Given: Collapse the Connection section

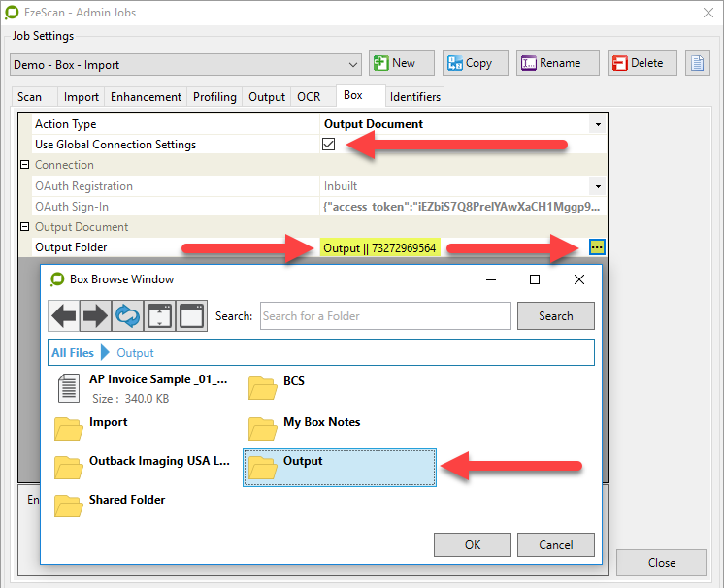Looking at the screenshot, I should click(x=25, y=165).
